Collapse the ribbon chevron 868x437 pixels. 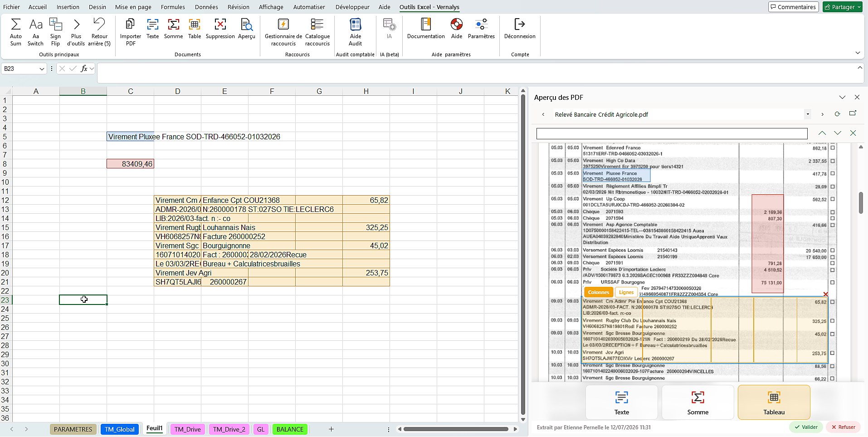(x=858, y=53)
